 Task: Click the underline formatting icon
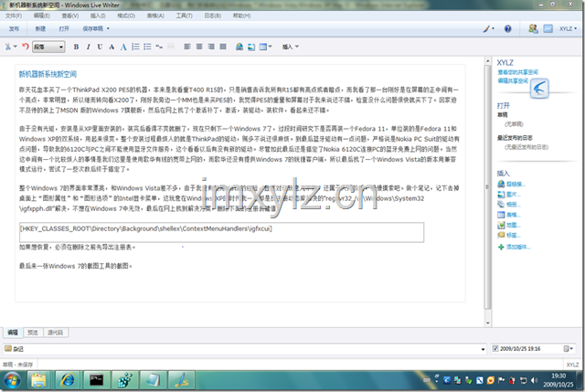[x=99, y=47]
